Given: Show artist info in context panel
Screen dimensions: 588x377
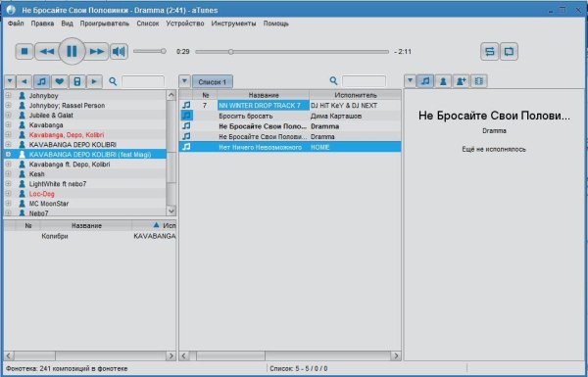Looking at the screenshot, I should [x=443, y=81].
